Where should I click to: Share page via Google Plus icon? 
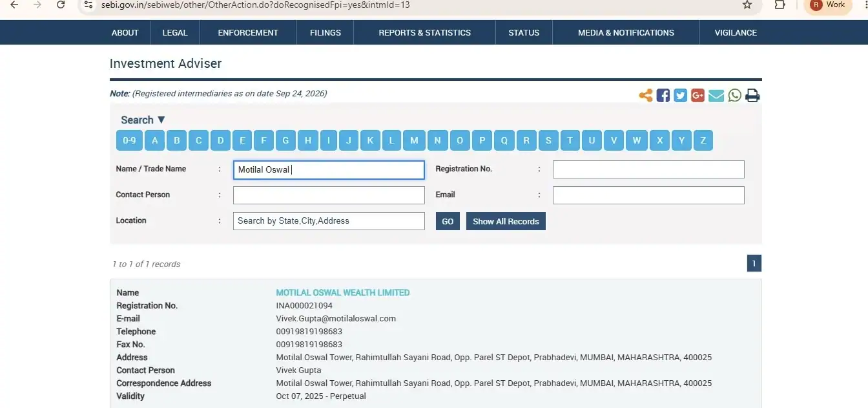[x=697, y=96]
